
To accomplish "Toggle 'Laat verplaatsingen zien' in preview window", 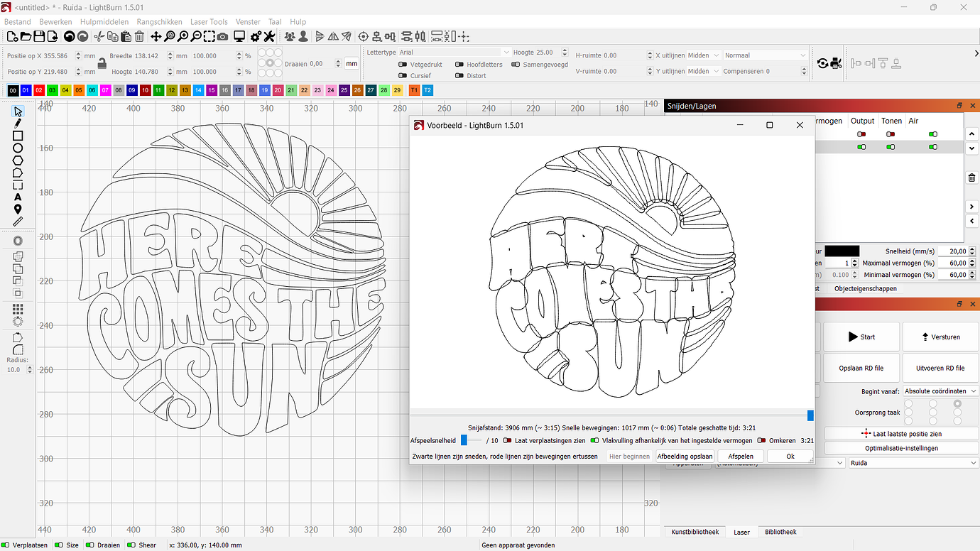I will pos(507,440).
